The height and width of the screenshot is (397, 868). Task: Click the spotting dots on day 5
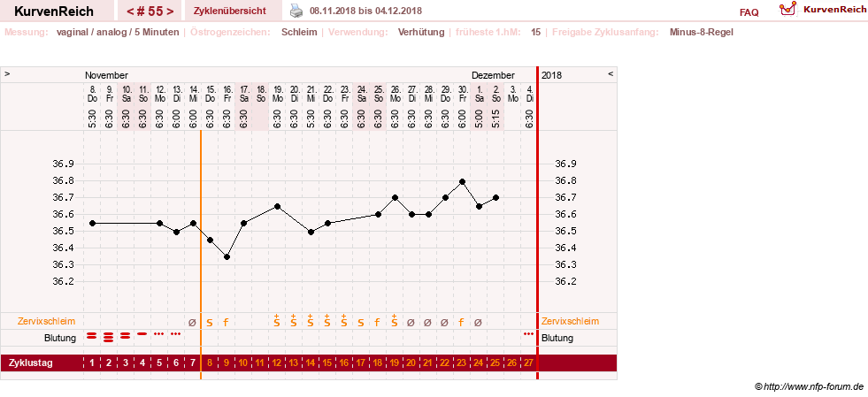pyautogui.click(x=159, y=333)
